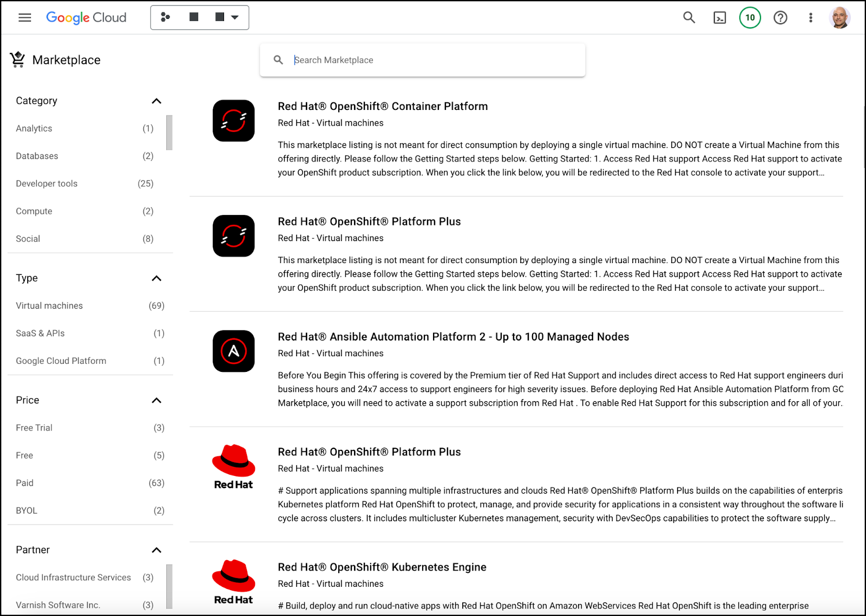This screenshot has height=616, width=866.
Task: Click the count (25) beside Developer tools
Action: click(x=146, y=184)
